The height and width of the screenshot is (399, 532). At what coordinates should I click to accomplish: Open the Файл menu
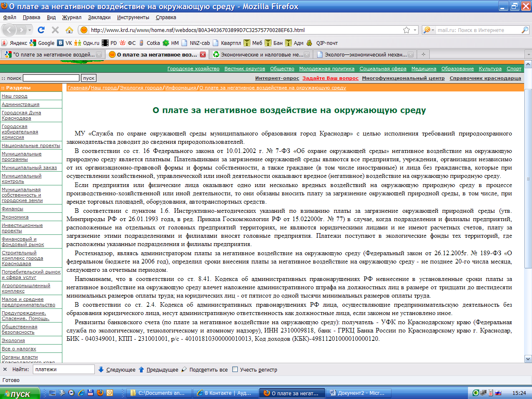tap(10, 17)
